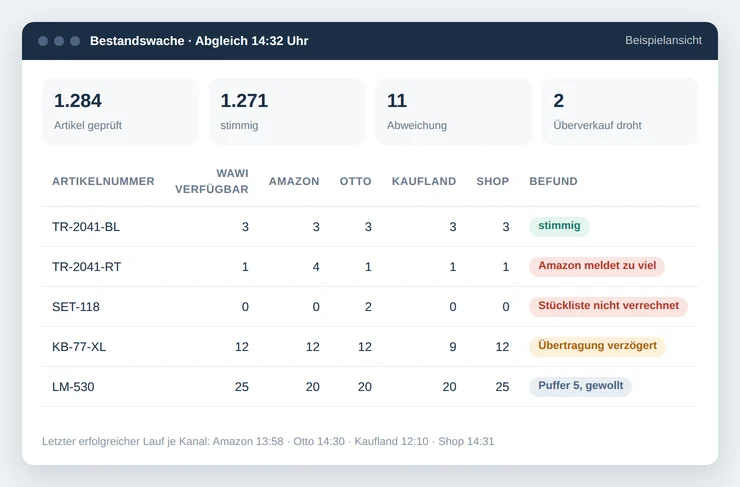
Task: Click the Shop 14:31 last run entry
Action: coord(466,442)
